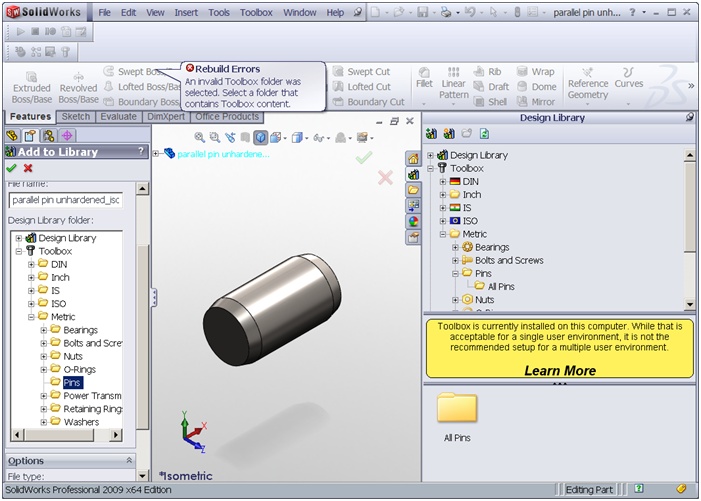Collapse Toolbox in right pane tree
This screenshot has height=501, width=701.
point(430,168)
